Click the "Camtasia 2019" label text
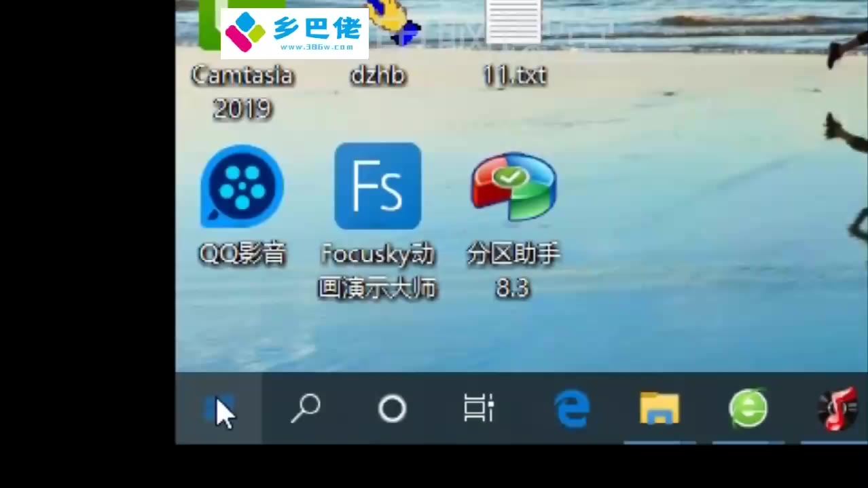868x488 pixels. pos(242,92)
